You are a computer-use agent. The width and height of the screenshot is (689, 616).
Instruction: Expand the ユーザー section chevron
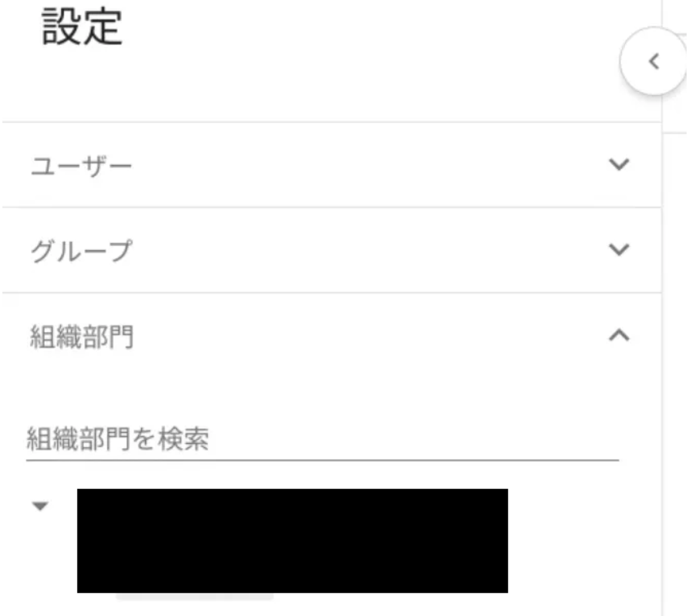coord(619,164)
